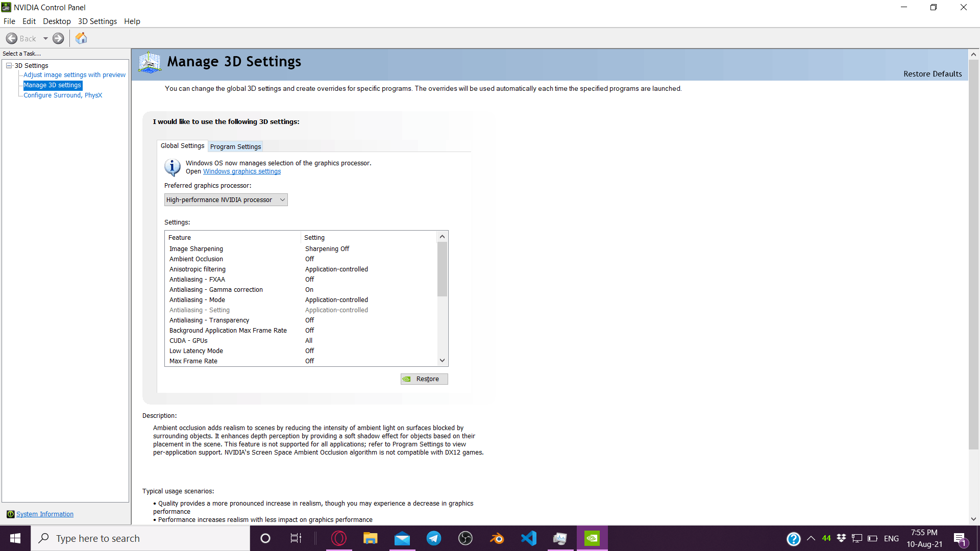Viewport: 980px width, 551px height.
Task: Open the 3D Settings menu
Action: point(97,21)
